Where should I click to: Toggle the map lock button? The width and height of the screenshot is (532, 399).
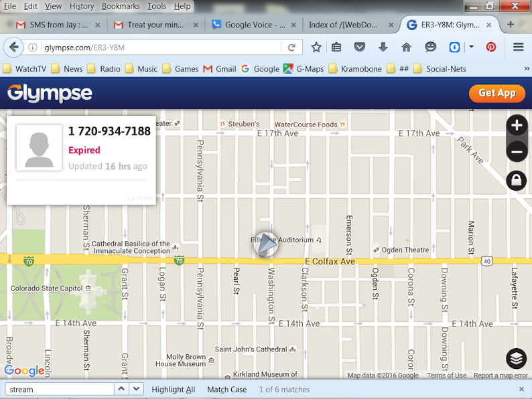coord(517,180)
